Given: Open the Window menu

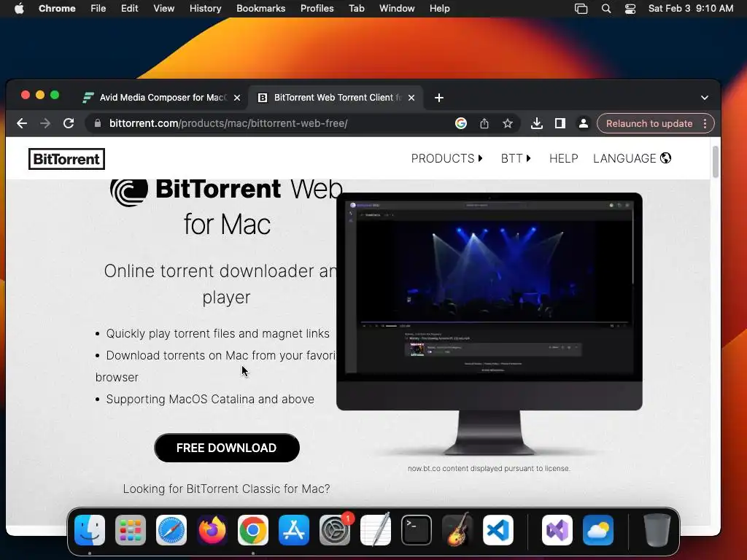Looking at the screenshot, I should pyautogui.click(x=397, y=9).
